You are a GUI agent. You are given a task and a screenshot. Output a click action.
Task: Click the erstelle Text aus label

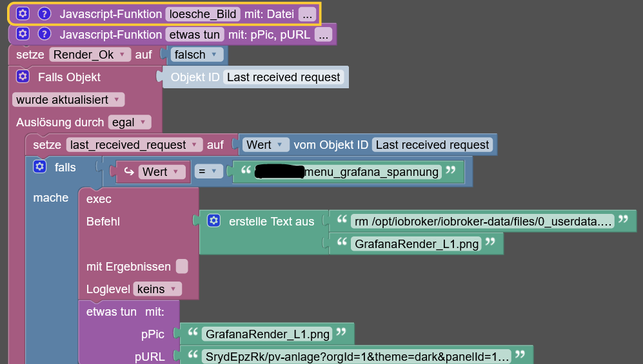pyautogui.click(x=272, y=222)
